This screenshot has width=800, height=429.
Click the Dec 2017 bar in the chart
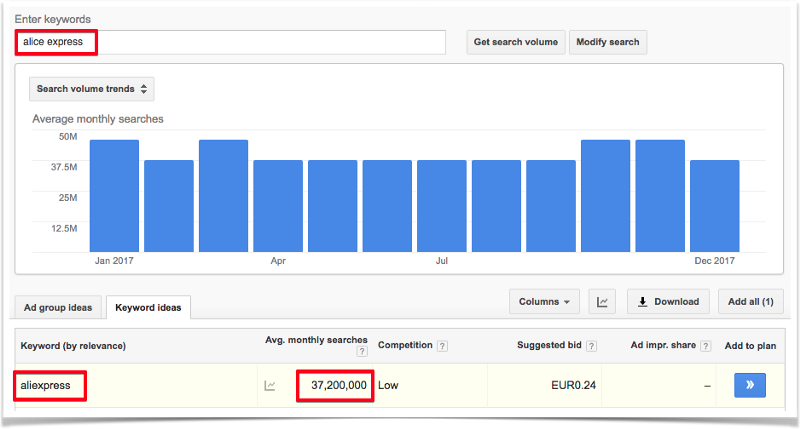click(x=715, y=206)
